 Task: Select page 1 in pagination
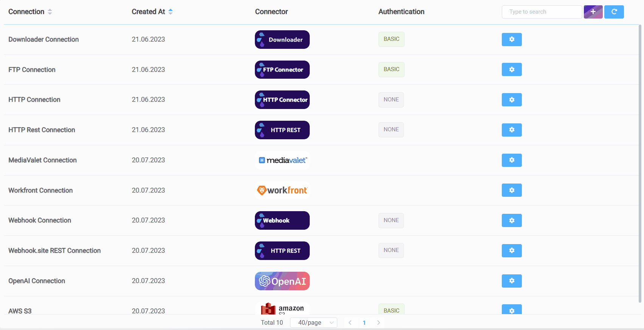point(364,322)
